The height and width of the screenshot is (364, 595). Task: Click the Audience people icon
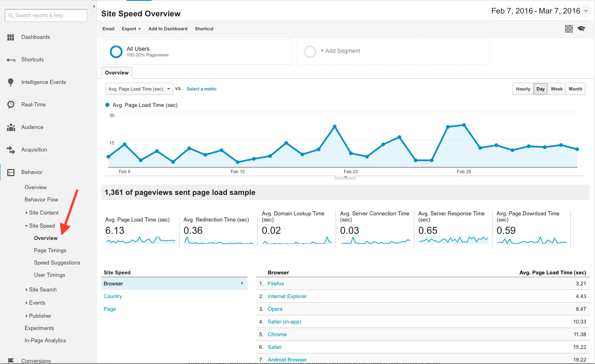click(x=11, y=127)
